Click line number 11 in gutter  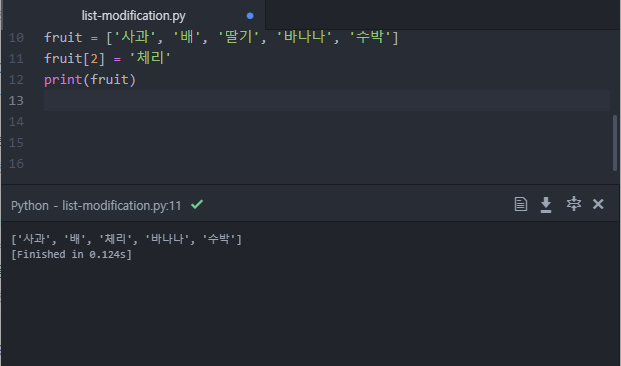(16, 59)
